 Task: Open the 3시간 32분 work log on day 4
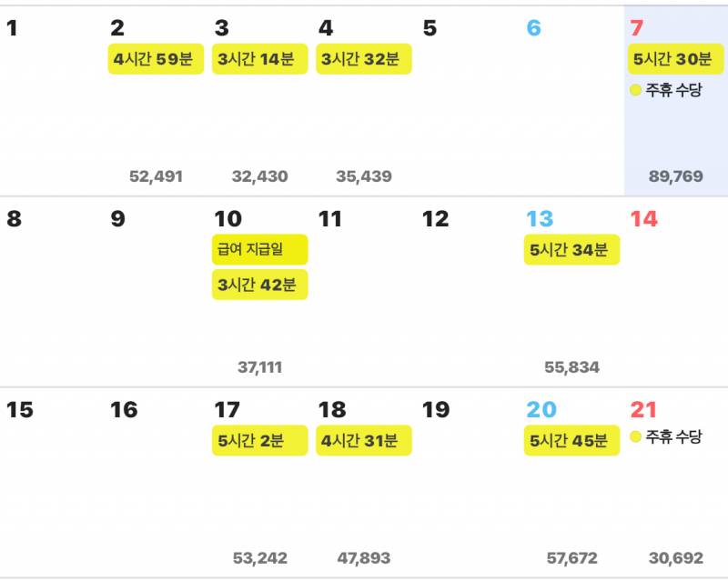tap(363, 59)
